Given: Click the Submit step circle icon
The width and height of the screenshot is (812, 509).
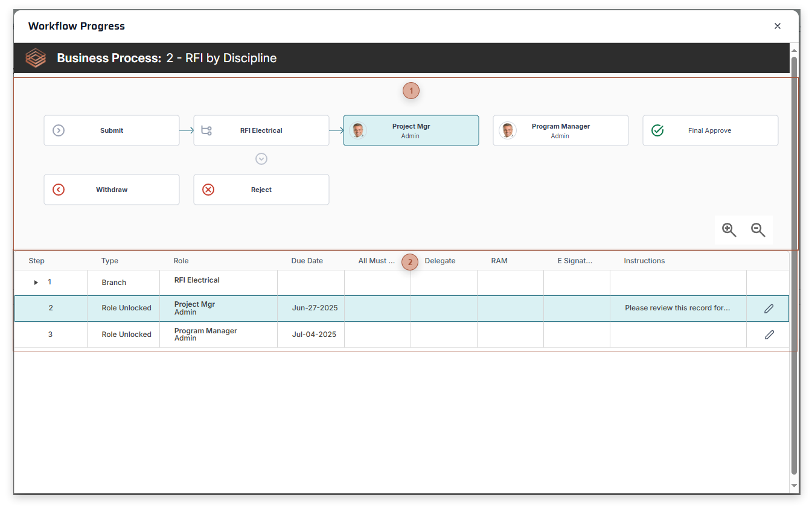Looking at the screenshot, I should (x=59, y=130).
